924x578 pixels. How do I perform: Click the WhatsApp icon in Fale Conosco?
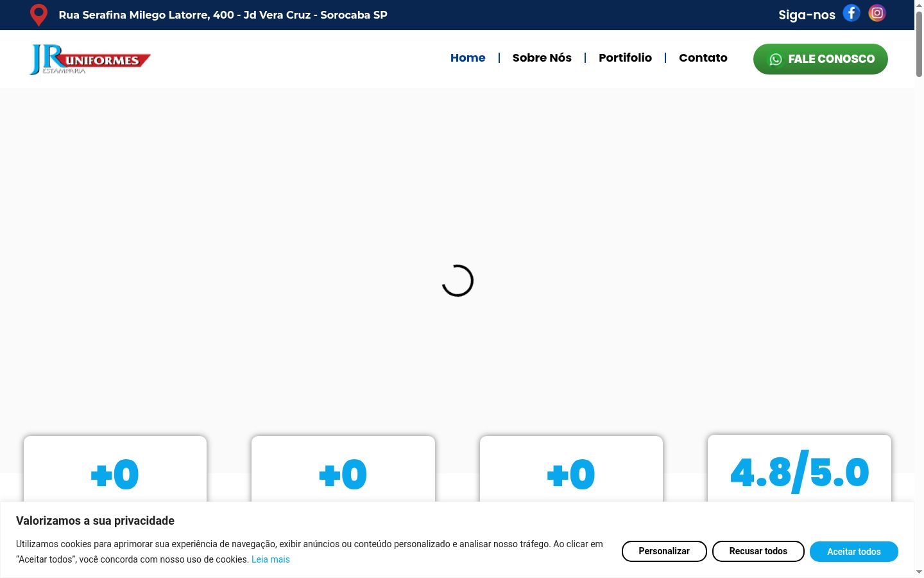tap(776, 59)
